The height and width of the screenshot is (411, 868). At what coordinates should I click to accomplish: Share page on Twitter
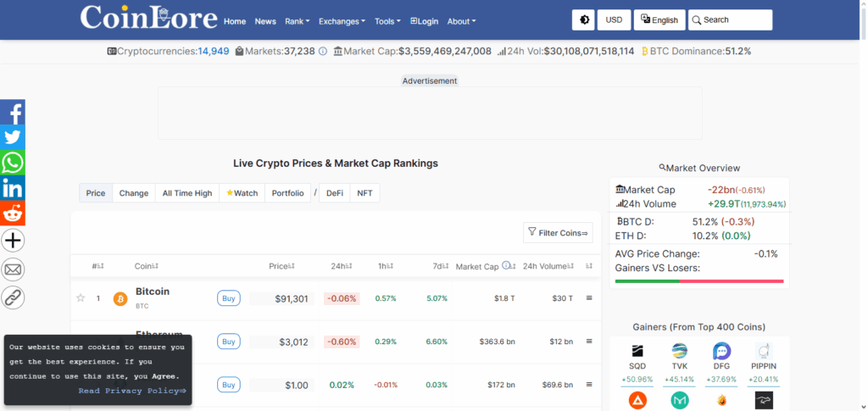[12, 138]
